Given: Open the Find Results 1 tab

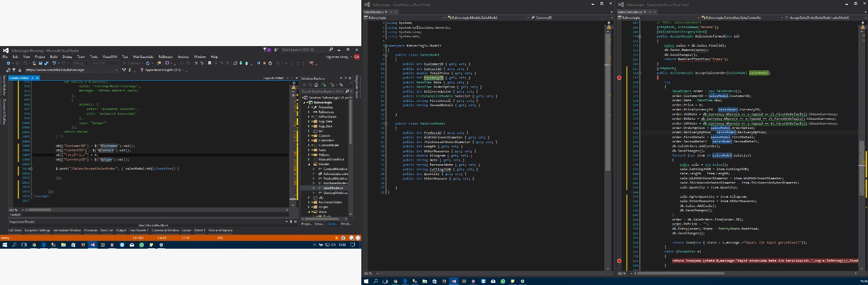Looking at the screenshot, I should 138,230.
